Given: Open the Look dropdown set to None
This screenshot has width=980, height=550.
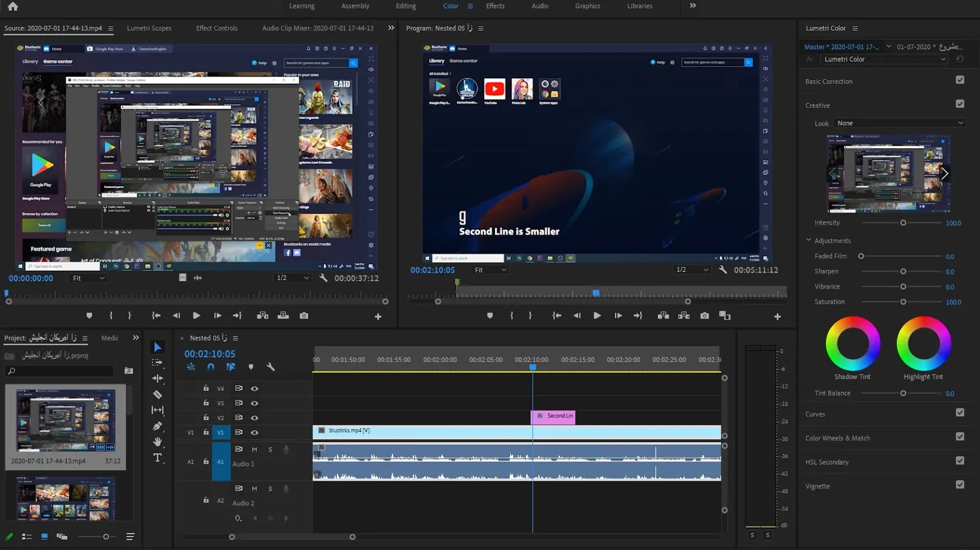Looking at the screenshot, I should click(x=899, y=123).
